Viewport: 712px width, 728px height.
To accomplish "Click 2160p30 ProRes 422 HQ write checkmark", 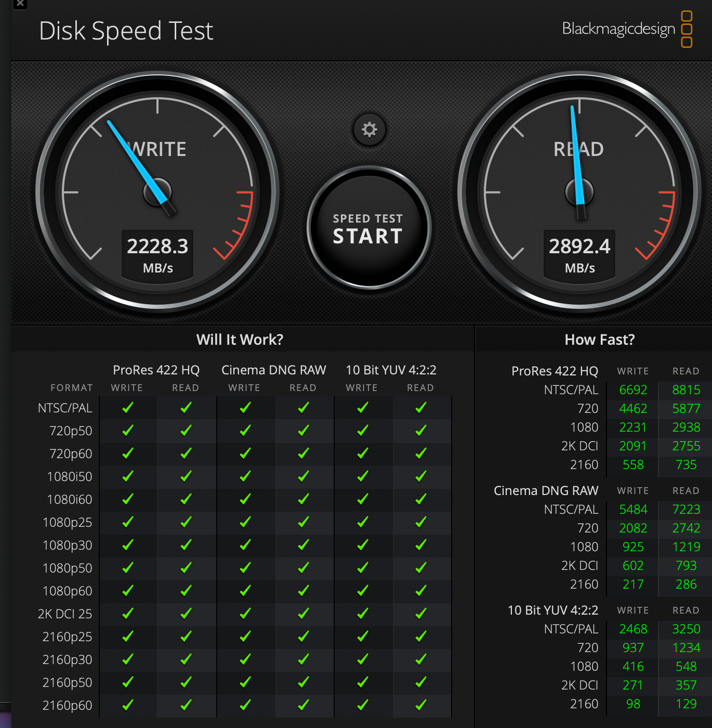I will point(128,659).
